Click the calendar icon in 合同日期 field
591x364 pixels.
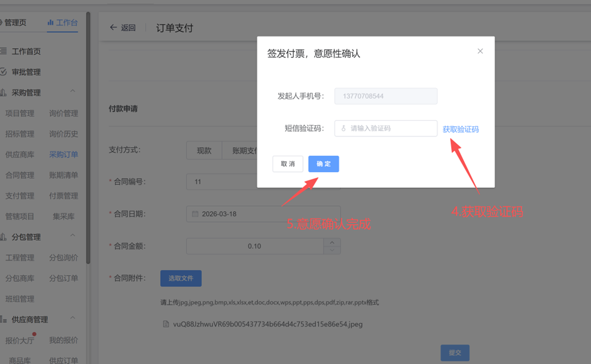[x=195, y=214]
